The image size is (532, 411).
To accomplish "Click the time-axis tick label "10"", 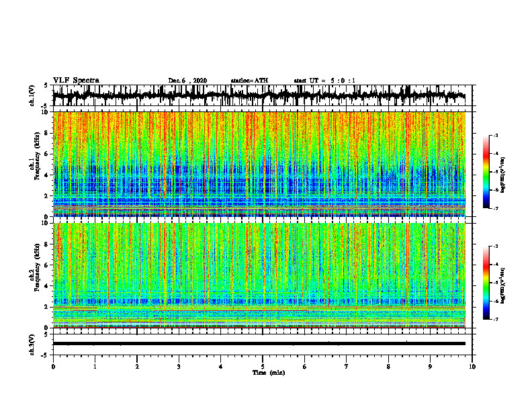I will 472,367.
